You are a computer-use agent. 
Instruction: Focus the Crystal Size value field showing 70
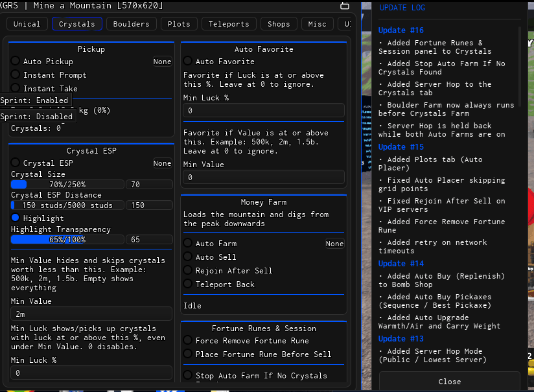pyautogui.click(x=149, y=185)
